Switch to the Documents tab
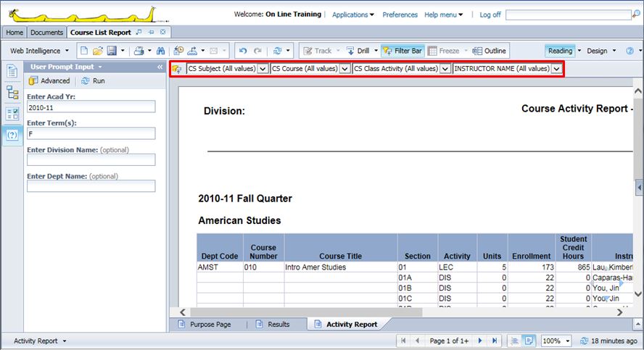The height and width of the screenshot is (350, 644). [46, 32]
